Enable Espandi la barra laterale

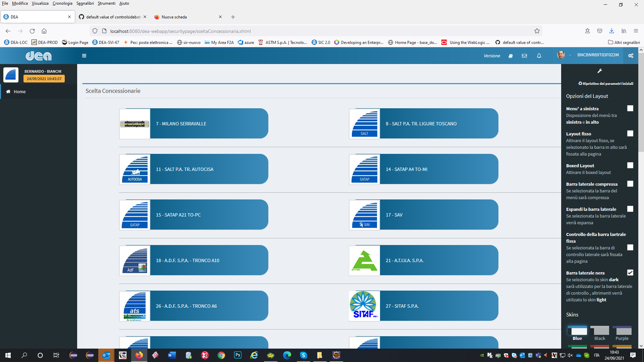point(630,209)
